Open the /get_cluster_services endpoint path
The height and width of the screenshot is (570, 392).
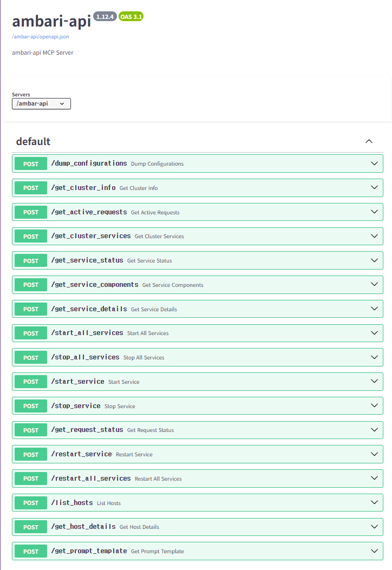pos(91,236)
